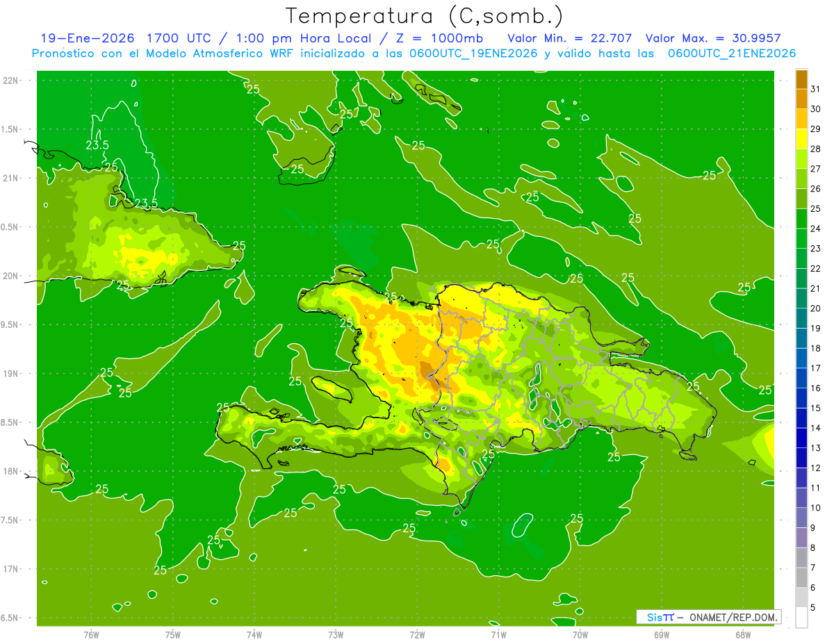This screenshot has height=644, width=834.
Task: Pick the legend swatch between 22 and 23
Action: pos(801,258)
